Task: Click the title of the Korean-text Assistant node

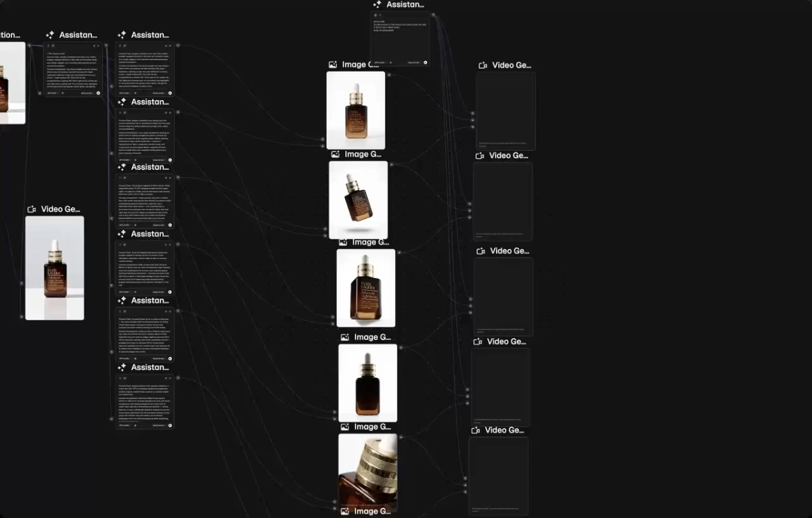Action: [x=405, y=5]
